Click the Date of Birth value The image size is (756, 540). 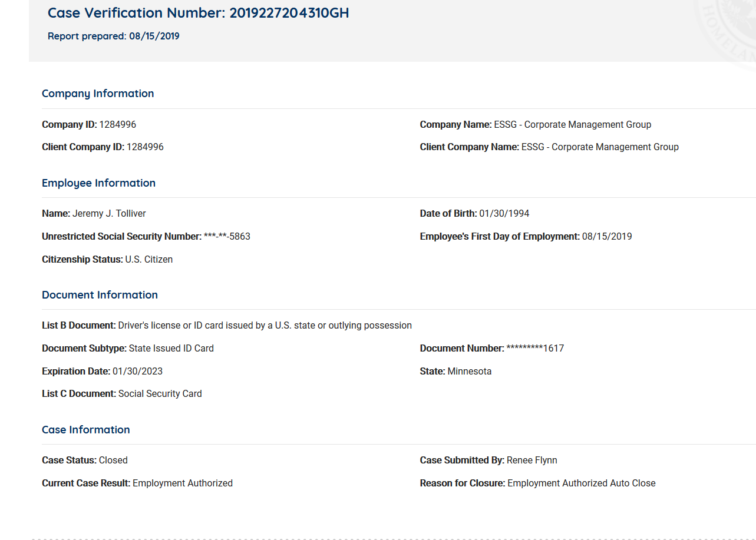(500, 214)
